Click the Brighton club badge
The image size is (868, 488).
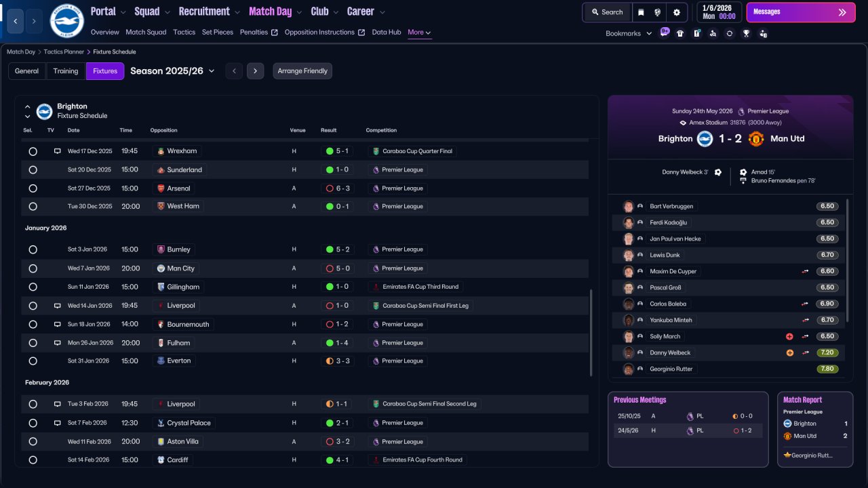(x=66, y=21)
